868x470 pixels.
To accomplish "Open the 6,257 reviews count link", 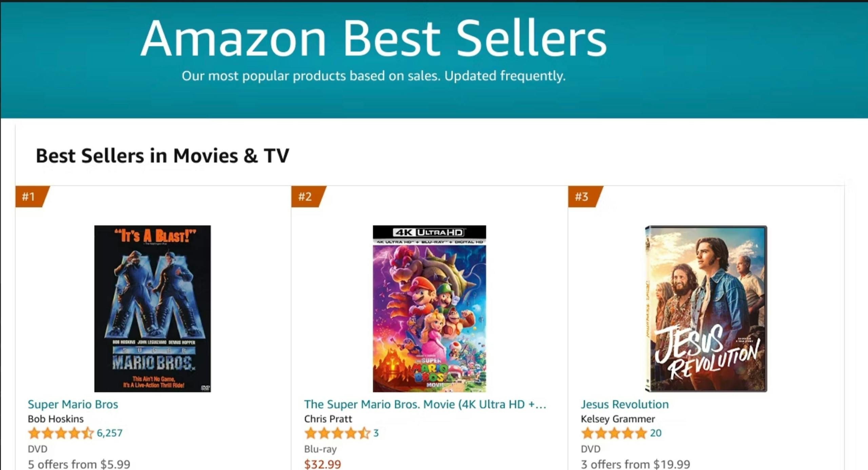I will tap(110, 433).
